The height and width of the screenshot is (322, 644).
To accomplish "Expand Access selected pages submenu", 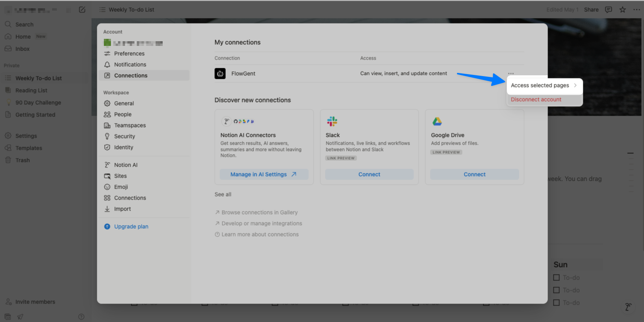I will point(544,85).
